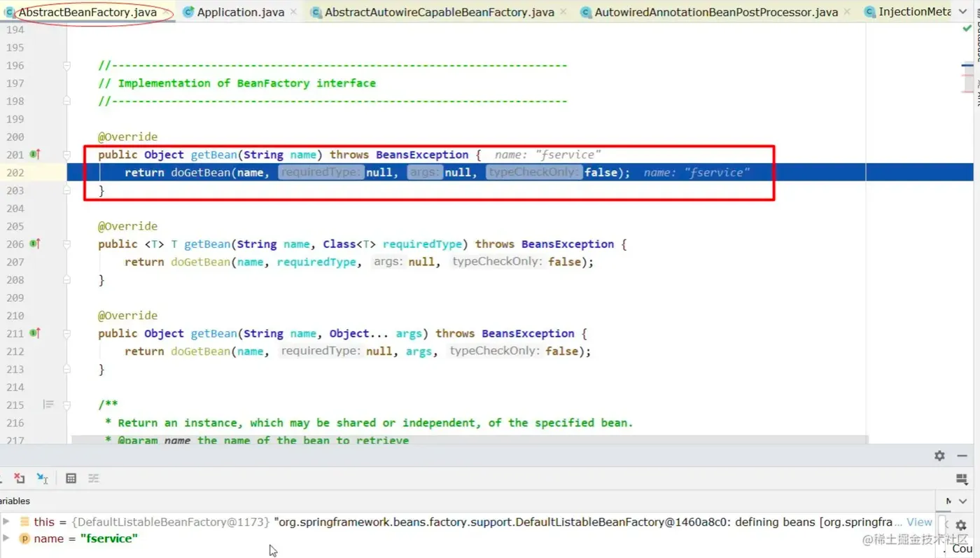Toggle rendered doc view icon on line 215

click(48, 404)
